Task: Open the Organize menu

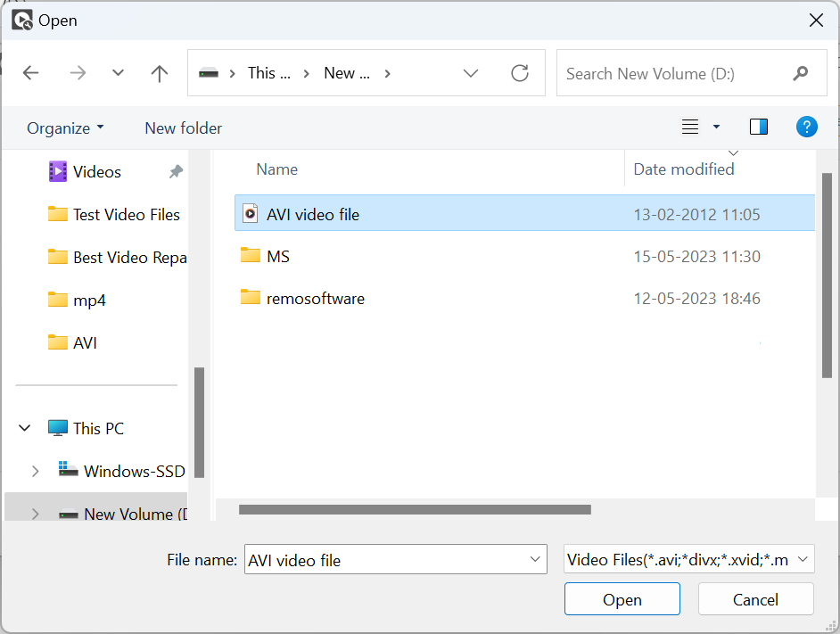Action: tap(64, 128)
